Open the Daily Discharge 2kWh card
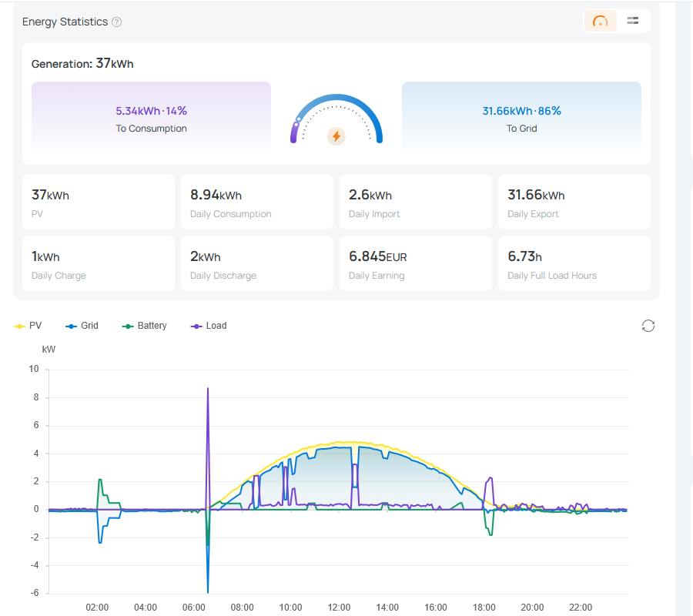This screenshot has width=693, height=616. 257,263
